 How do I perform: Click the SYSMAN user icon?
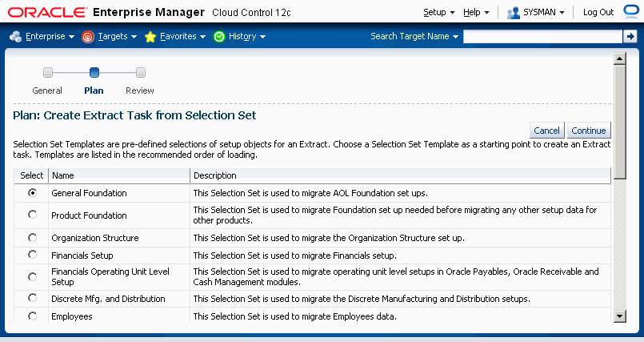tap(514, 13)
